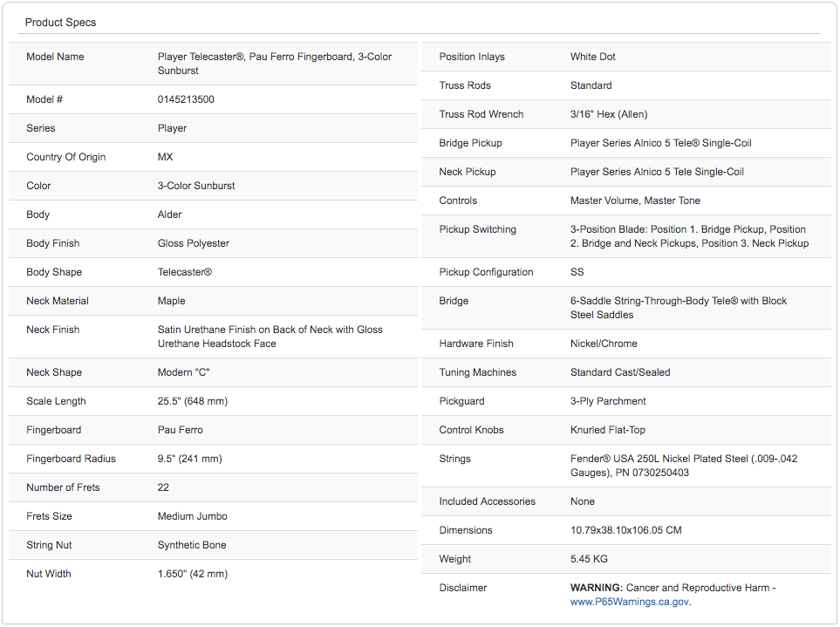Select the Synthetic Bone string nut value
Image resolution: width=840 pixels, height=627 pixels.
click(x=192, y=545)
